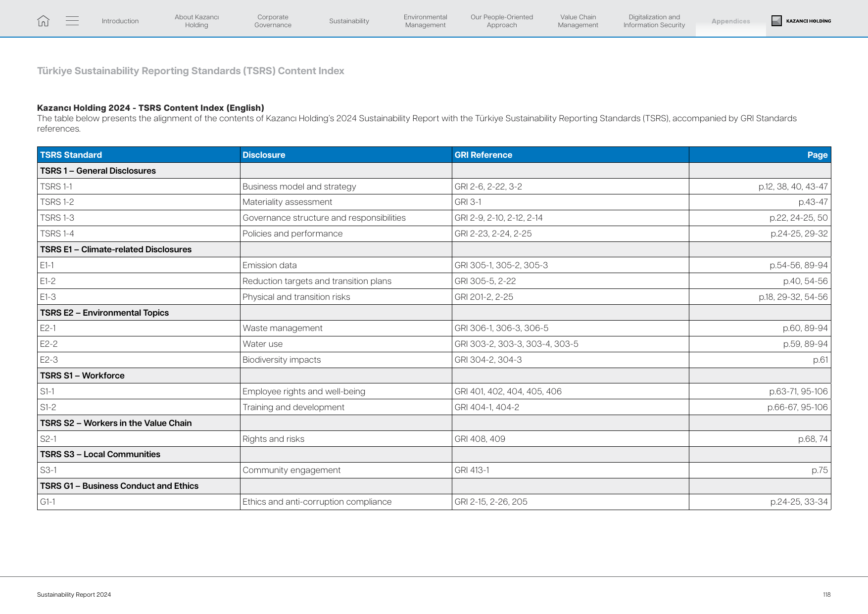868x614 pixels.
Task: Click 'Sustainability Report 2024' footer text
Action: point(74,595)
